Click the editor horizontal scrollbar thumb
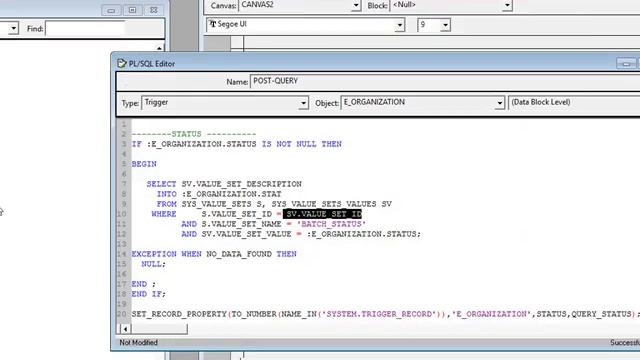Image resolution: width=640 pixels, height=360 pixels. pyautogui.click(x=159, y=329)
